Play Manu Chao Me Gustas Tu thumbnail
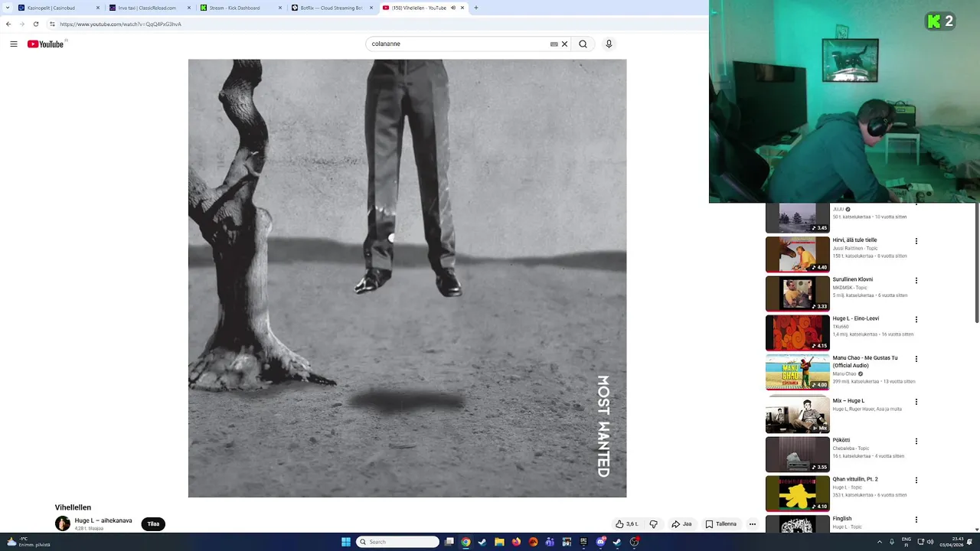 coord(797,372)
